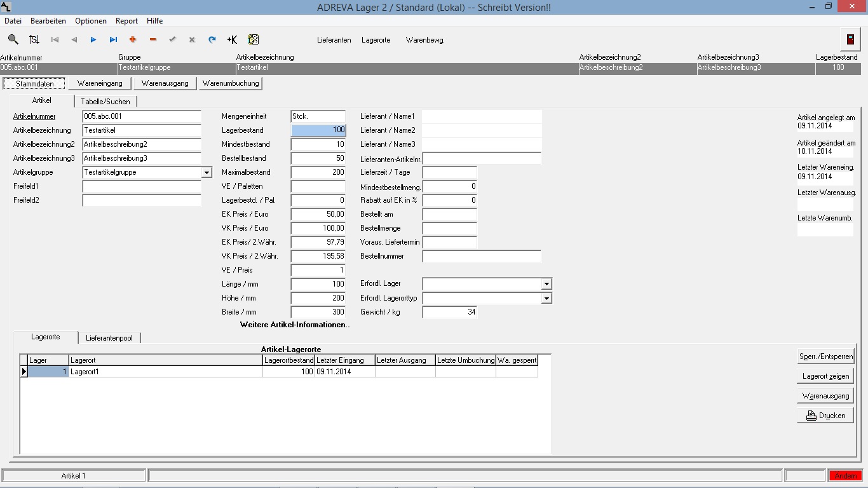Viewport: 868px width, 488px height.
Task: Click the +K toolbar icon
Action: pyautogui.click(x=232, y=39)
